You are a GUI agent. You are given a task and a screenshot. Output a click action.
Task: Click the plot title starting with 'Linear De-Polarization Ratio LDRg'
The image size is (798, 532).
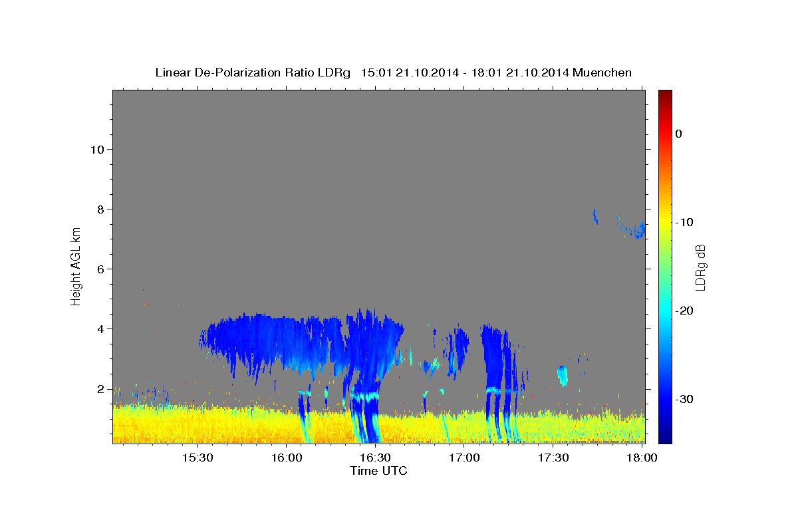pyautogui.click(x=393, y=72)
